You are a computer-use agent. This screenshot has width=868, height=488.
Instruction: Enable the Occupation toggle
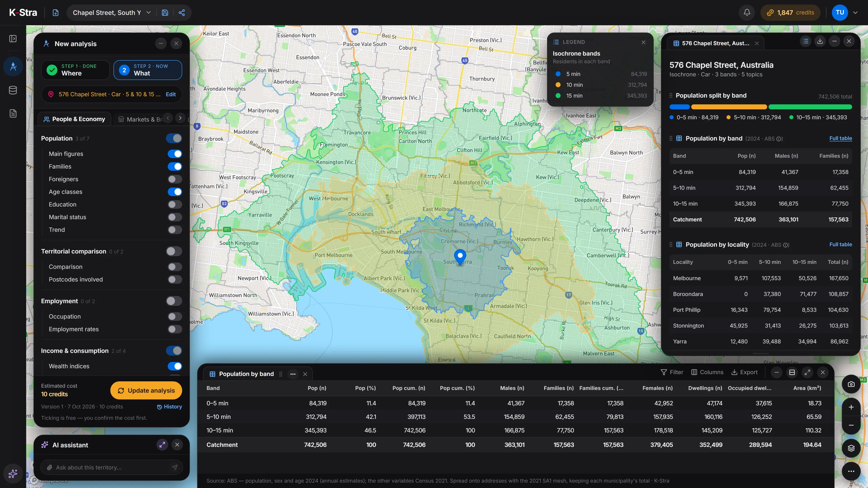tap(175, 317)
